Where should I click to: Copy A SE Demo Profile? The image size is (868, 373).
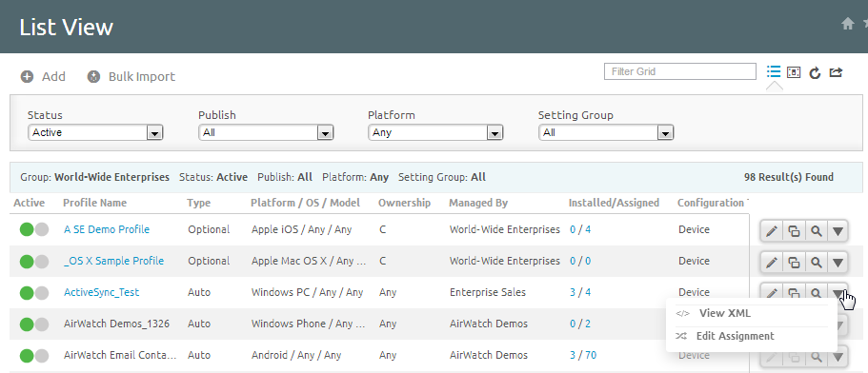click(x=794, y=231)
